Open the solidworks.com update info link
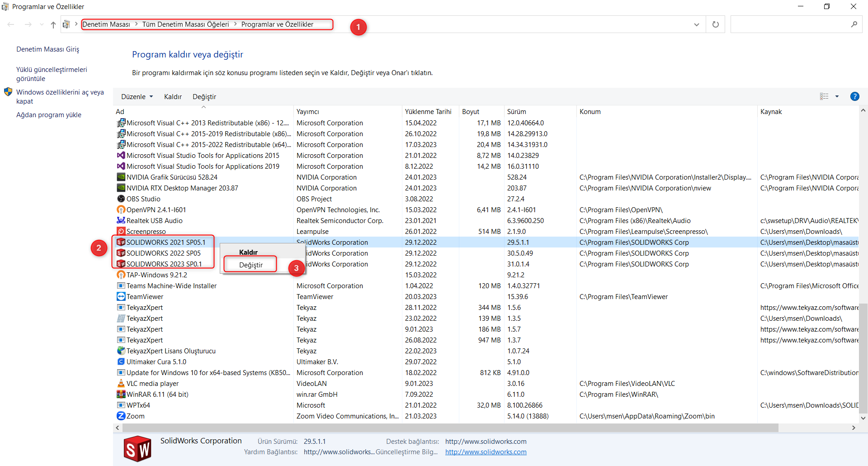 click(486, 452)
